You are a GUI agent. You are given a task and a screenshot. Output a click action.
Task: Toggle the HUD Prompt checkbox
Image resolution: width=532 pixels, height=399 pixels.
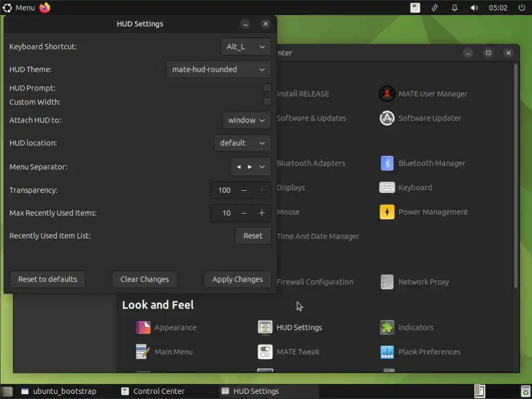tap(268, 88)
